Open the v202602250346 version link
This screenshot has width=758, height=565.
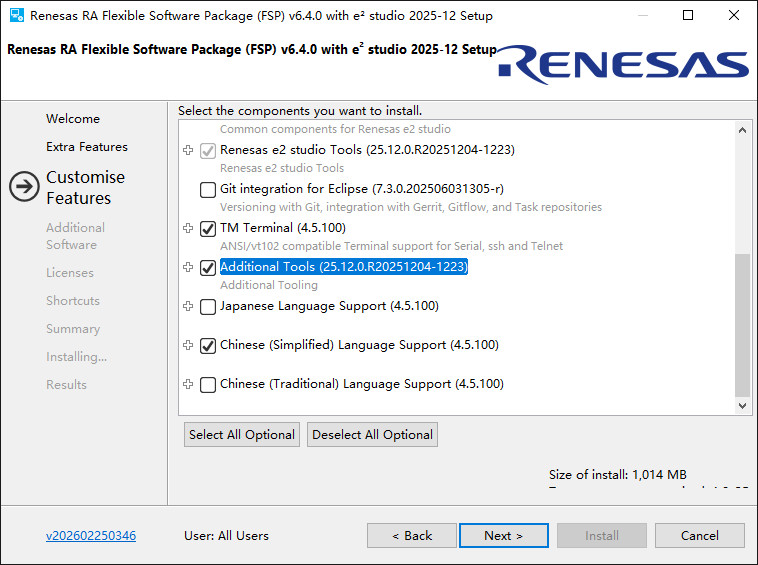pyautogui.click(x=91, y=536)
